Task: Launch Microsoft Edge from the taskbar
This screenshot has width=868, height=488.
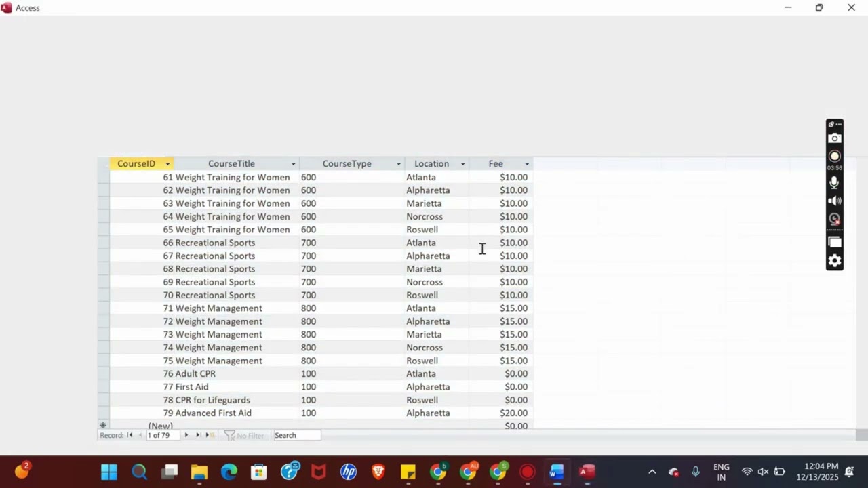Action: tap(229, 472)
